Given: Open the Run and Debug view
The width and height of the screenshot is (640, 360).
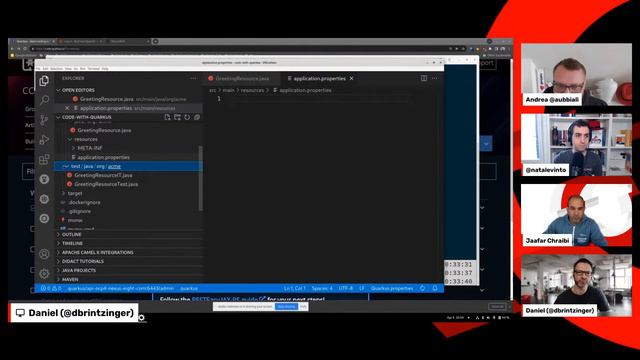Looking at the screenshot, I should click(44, 140).
